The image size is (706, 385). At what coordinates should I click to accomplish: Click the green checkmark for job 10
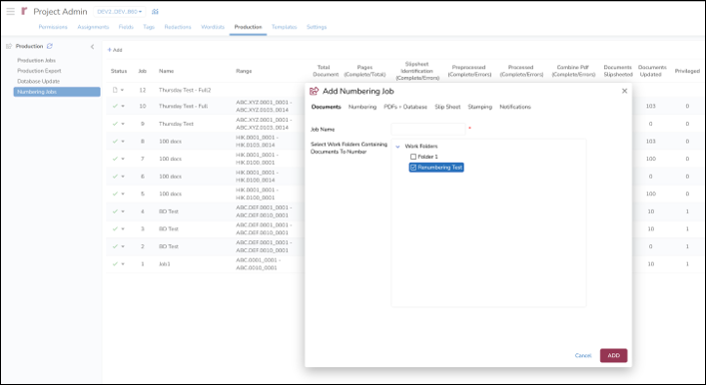click(x=115, y=106)
